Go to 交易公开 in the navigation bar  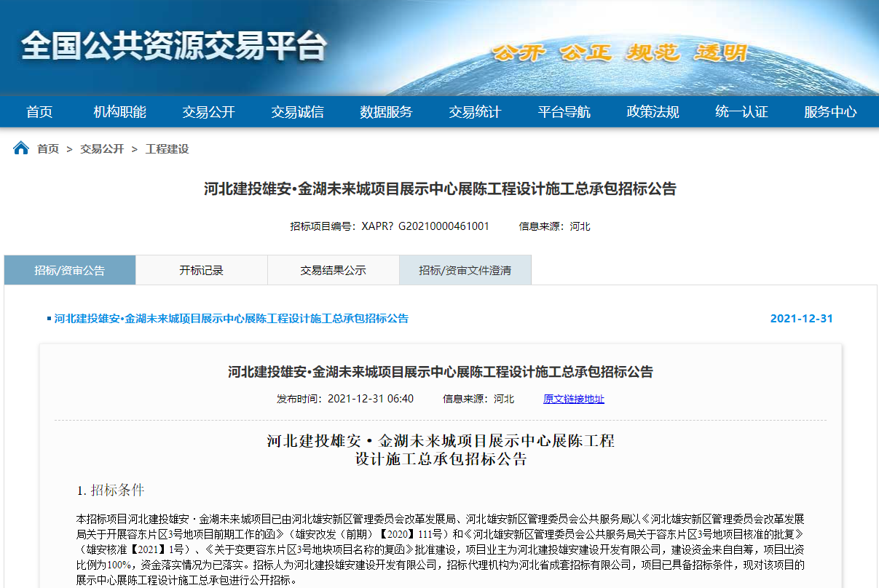point(208,112)
